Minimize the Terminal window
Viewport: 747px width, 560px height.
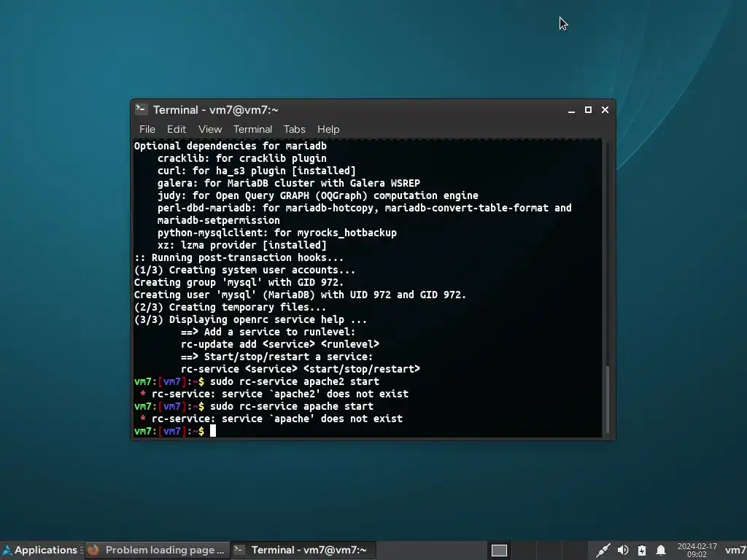(571, 110)
